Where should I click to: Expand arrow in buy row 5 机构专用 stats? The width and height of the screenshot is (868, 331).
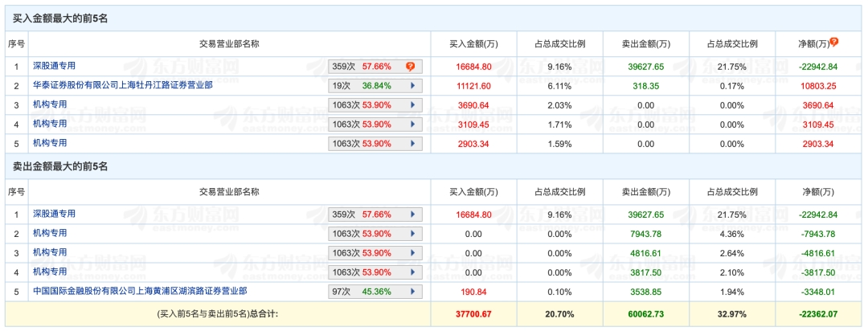[412, 144]
